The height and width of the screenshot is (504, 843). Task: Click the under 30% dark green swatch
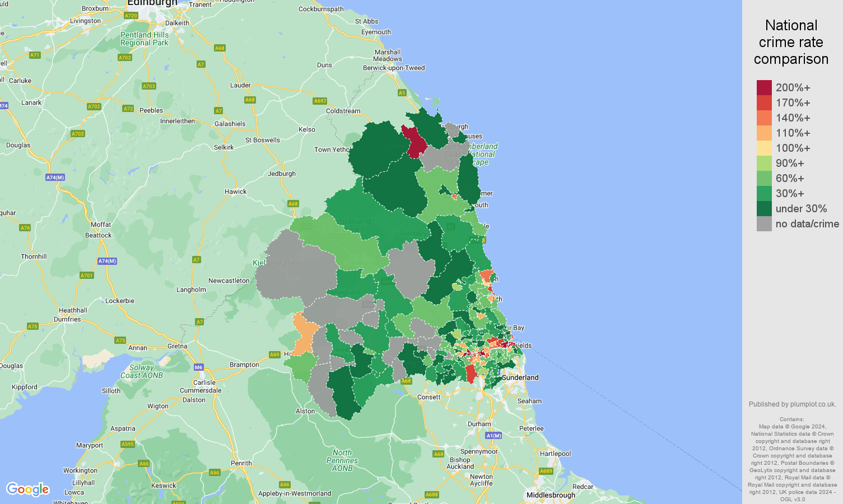pyautogui.click(x=764, y=208)
